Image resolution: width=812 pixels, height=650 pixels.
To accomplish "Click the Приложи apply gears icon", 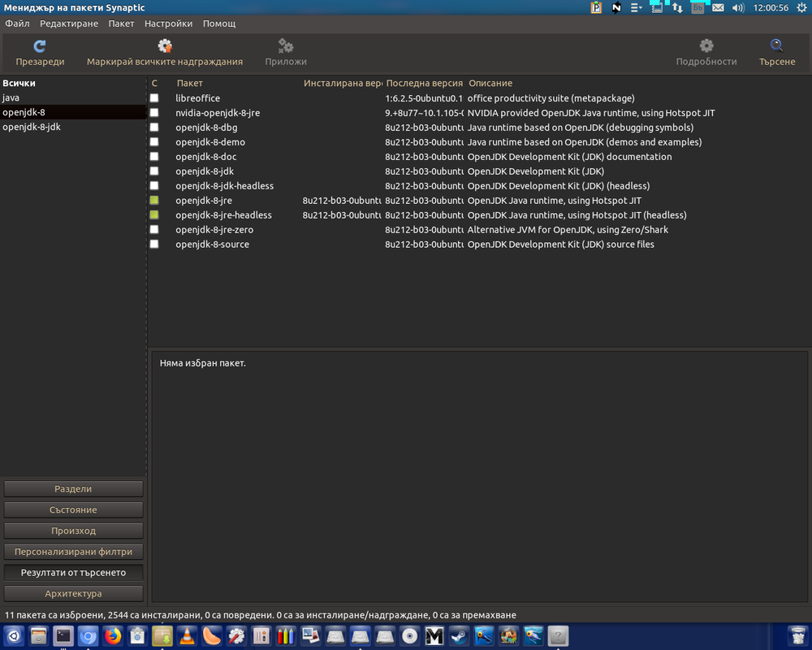I will tap(286, 46).
